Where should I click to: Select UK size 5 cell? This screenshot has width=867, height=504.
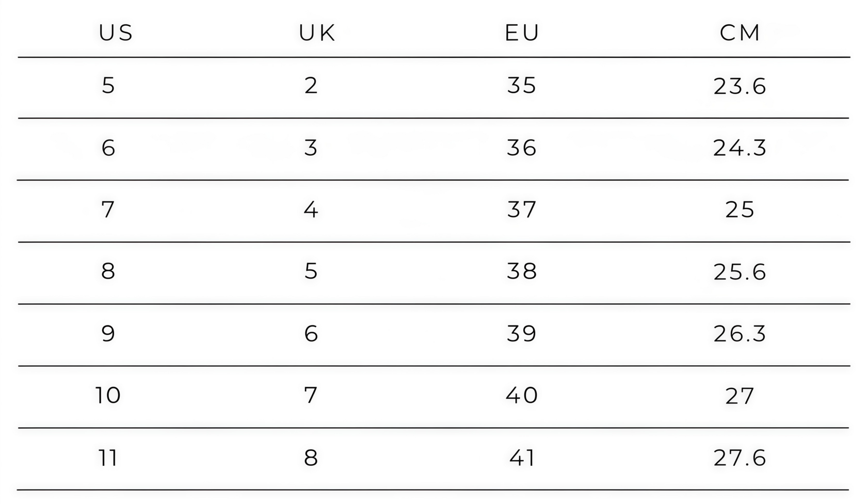click(x=311, y=271)
